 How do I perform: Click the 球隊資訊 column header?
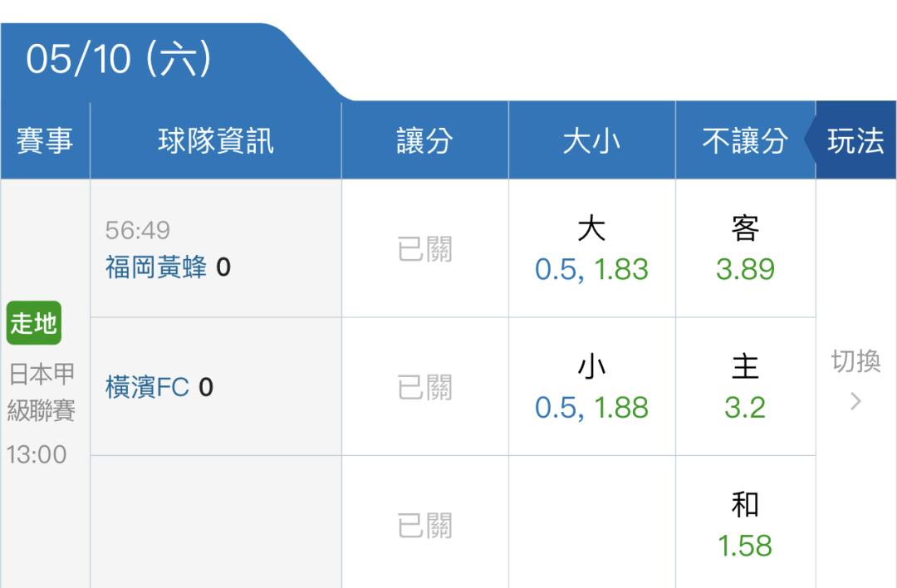click(215, 141)
